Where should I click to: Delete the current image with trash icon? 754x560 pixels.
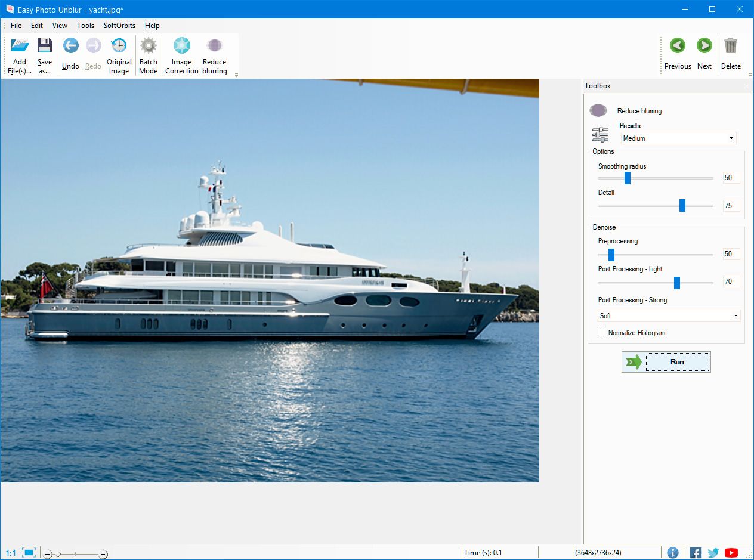point(731,45)
